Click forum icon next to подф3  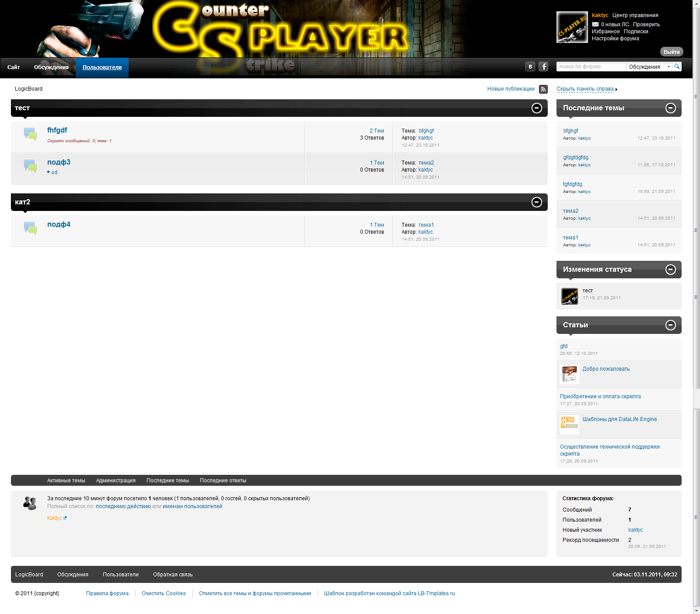pos(30,166)
